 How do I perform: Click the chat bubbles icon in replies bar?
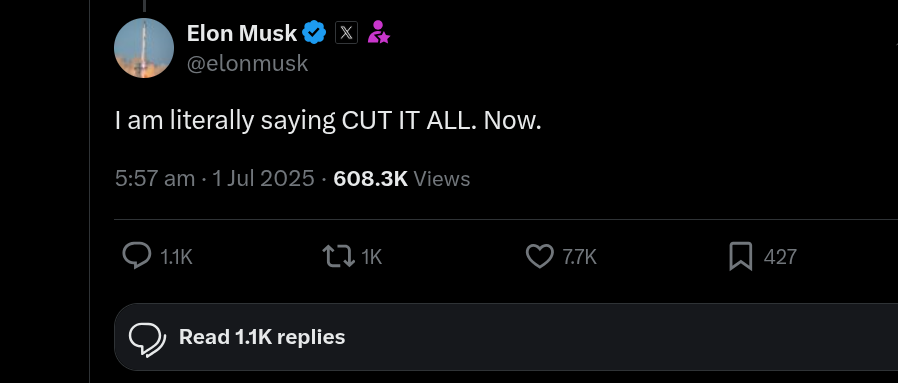click(147, 339)
